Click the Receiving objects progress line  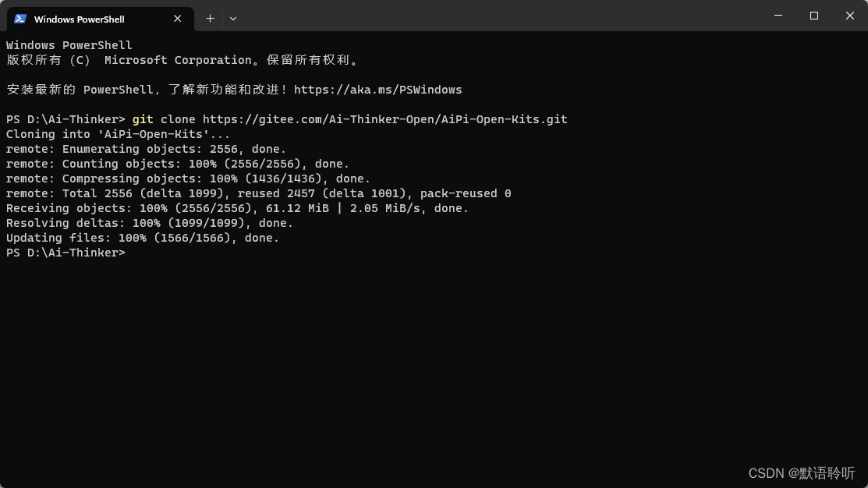click(234, 208)
